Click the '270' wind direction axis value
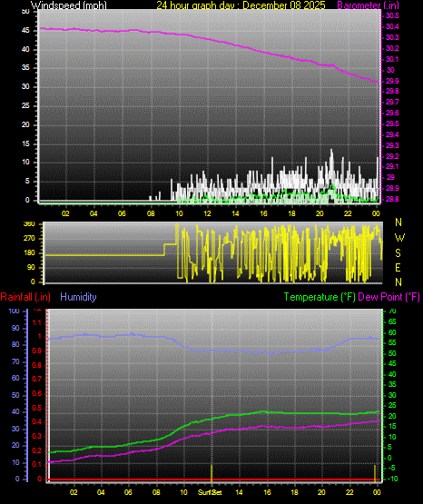The height and width of the screenshot is (504, 423). (29, 239)
